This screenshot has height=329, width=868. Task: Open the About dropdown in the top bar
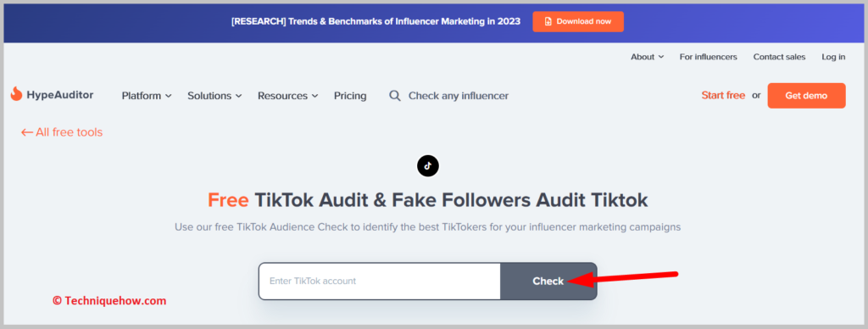click(x=647, y=57)
